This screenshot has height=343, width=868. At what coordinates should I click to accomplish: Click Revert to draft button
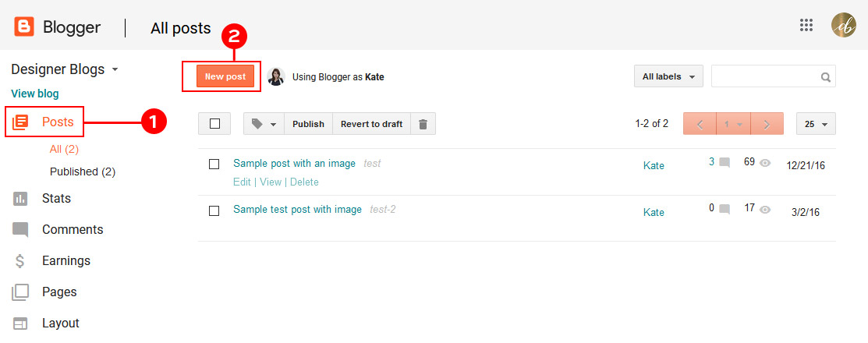coord(371,124)
